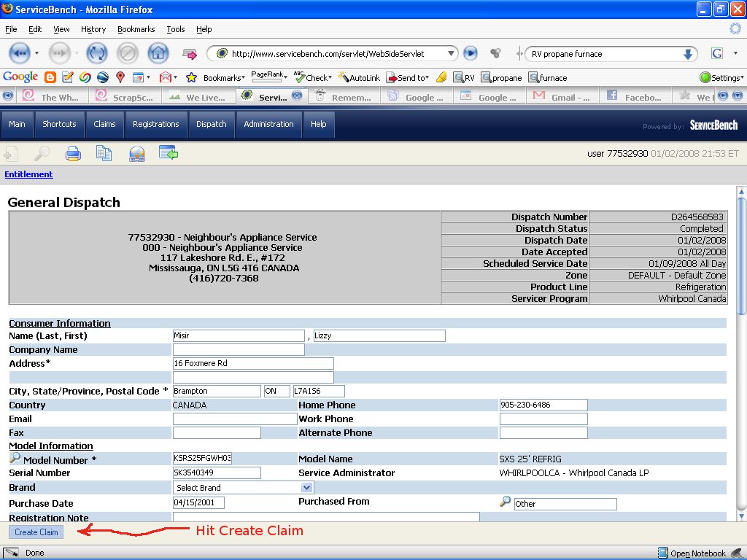The width and height of the screenshot is (747, 560).
Task: Open Firefox History menu
Action: (93, 29)
